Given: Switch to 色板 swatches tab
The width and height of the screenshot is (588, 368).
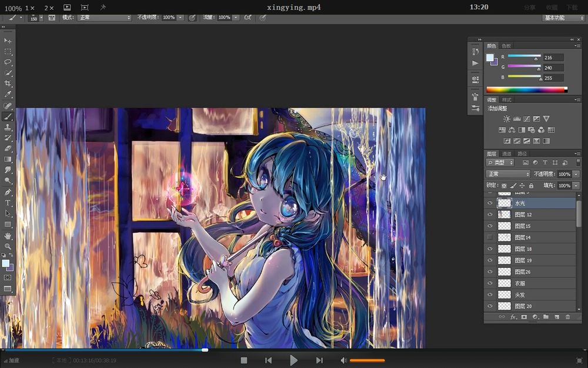Looking at the screenshot, I should pos(506,46).
